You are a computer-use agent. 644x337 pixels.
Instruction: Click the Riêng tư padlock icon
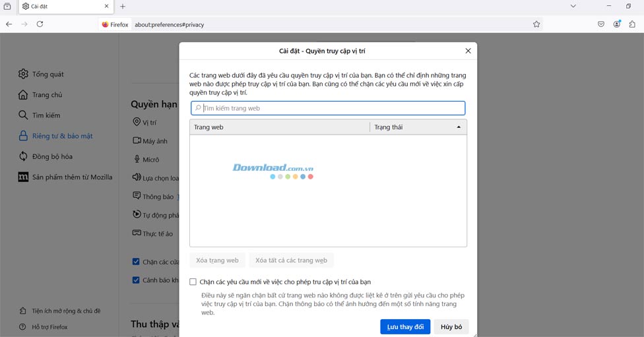[x=23, y=136]
